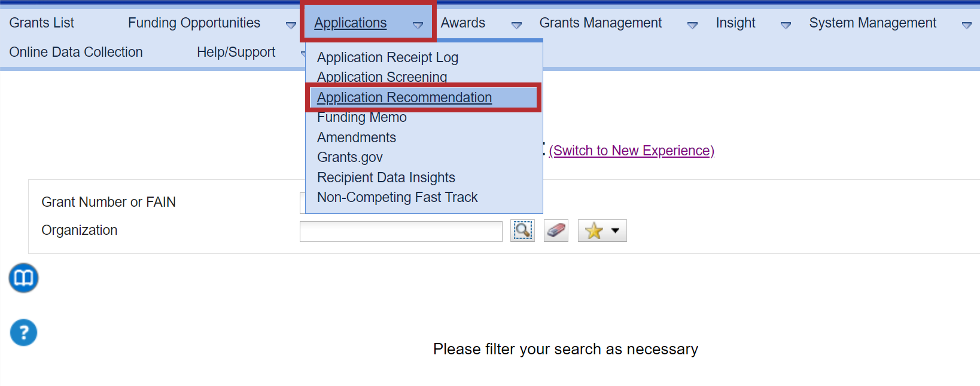This screenshot has width=980, height=386.
Task: Select Amendments in the dropdown menu
Action: coord(357,137)
